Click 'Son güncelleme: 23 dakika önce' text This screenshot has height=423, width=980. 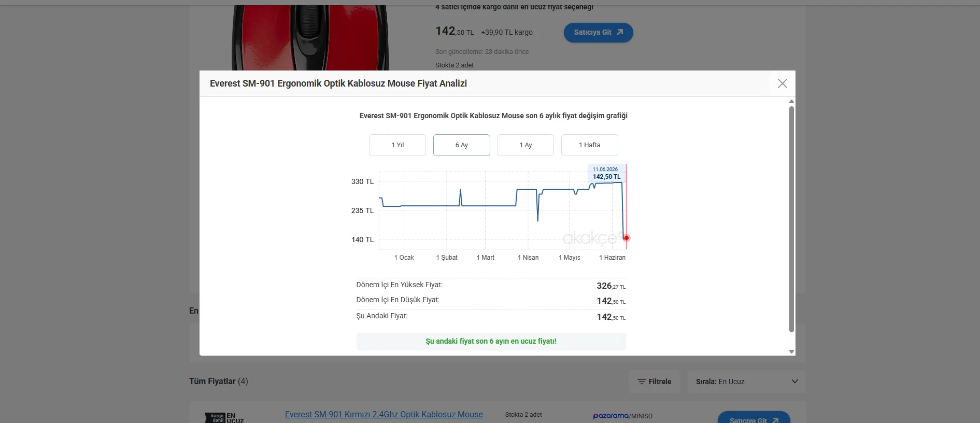[x=482, y=51]
